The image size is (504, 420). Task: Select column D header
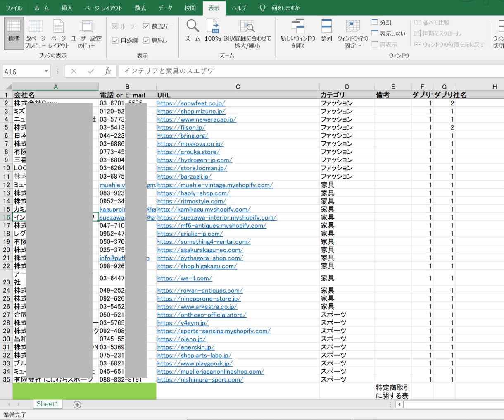(347, 87)
